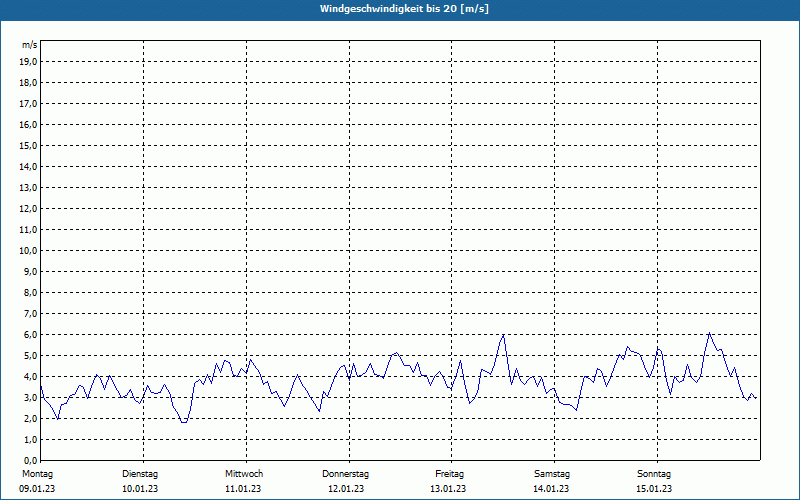
Task: Click the 2,0 y-axis label
Action: pyautogui.click(x=30, y=418)
